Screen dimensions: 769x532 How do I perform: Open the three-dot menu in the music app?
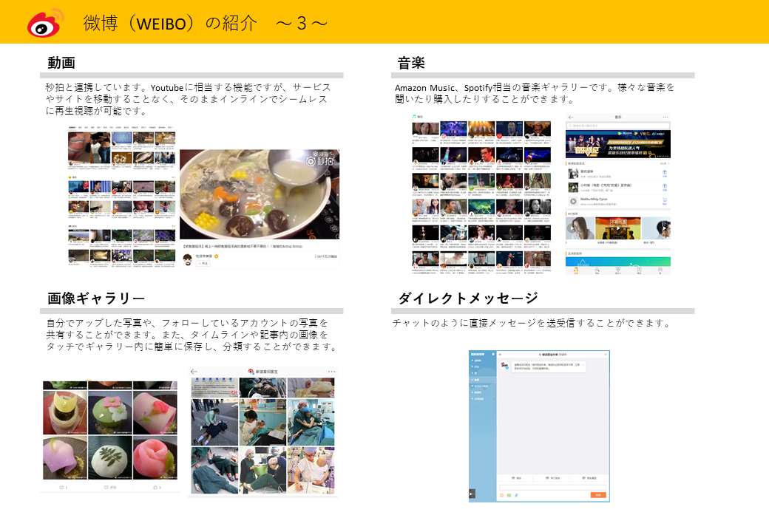click(665, 117)
